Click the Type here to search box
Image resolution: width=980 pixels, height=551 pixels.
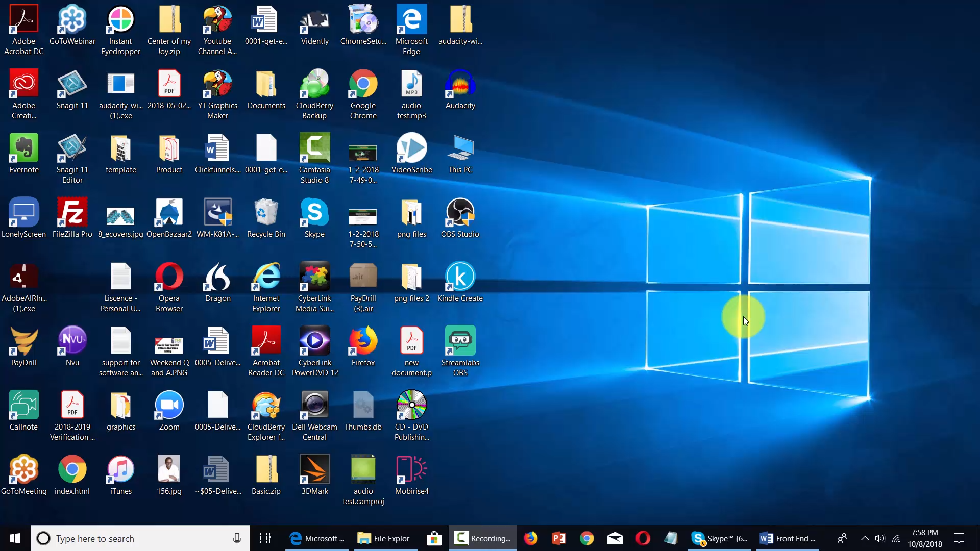[140, 538]
